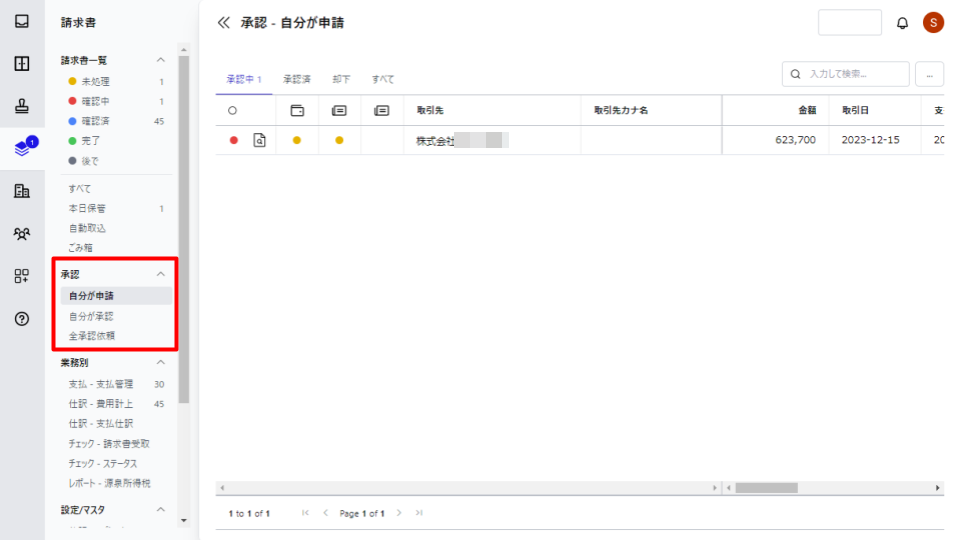Switch to the 承認済 tab

pos(297,80)
